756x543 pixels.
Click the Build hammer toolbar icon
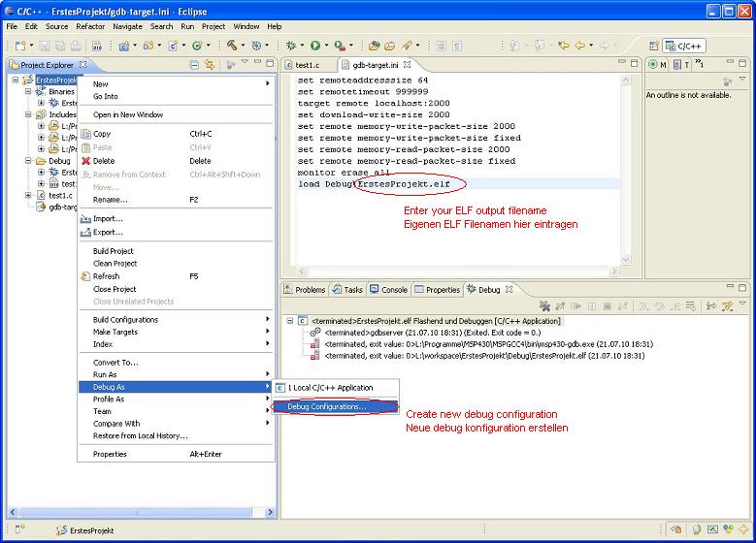point(232,46)
